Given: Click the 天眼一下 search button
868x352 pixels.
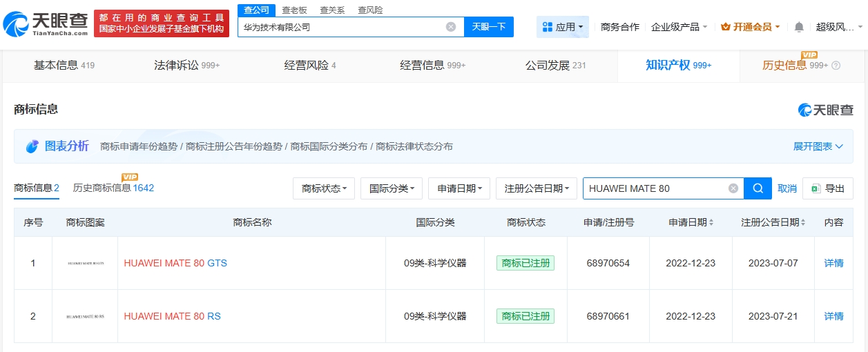Looking at the screenshot, I should 489,27.
